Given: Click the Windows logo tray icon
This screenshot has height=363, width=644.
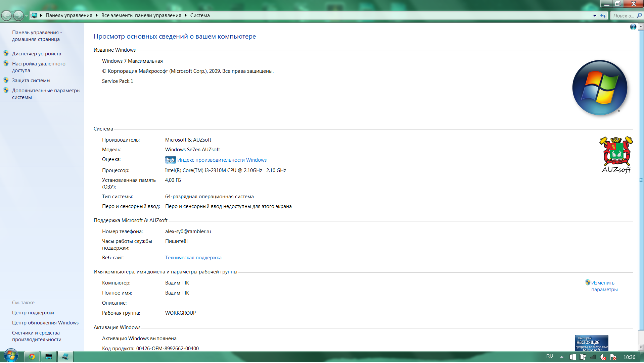Looking at the screenshot, I should 573,357.
